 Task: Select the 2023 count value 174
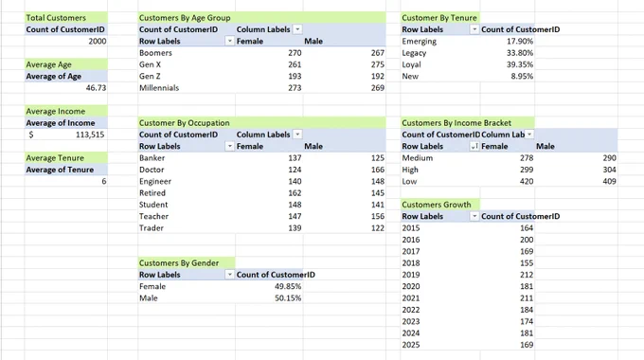(x=508, y=321)
